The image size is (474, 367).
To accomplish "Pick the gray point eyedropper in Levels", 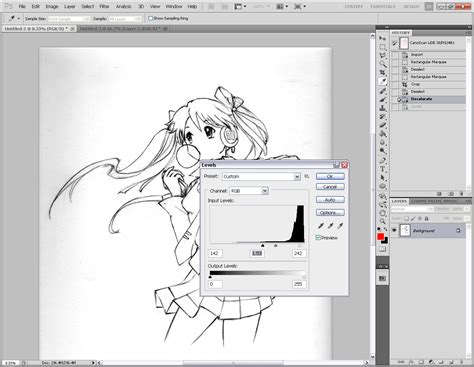I will [x=330, y=226].
